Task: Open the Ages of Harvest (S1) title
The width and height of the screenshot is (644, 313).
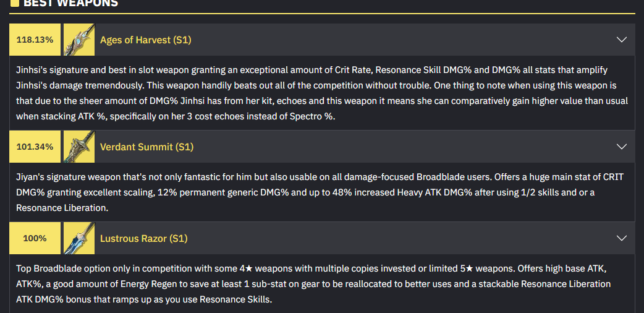Action: pos(146,40)
